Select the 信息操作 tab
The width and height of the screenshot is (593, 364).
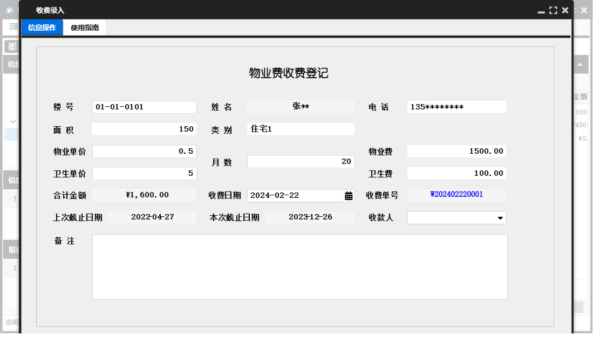coord(42,27)
